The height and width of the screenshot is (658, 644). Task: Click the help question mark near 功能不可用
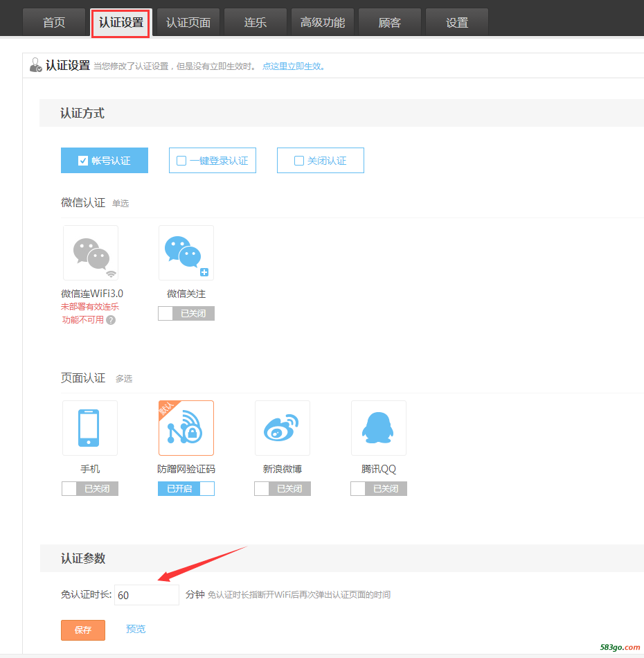pos(111,320)
